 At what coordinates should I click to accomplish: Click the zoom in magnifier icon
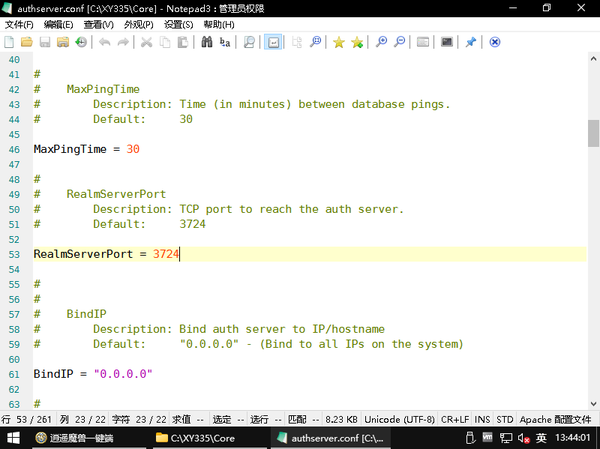pyautogui.click(x=381, y=42)
